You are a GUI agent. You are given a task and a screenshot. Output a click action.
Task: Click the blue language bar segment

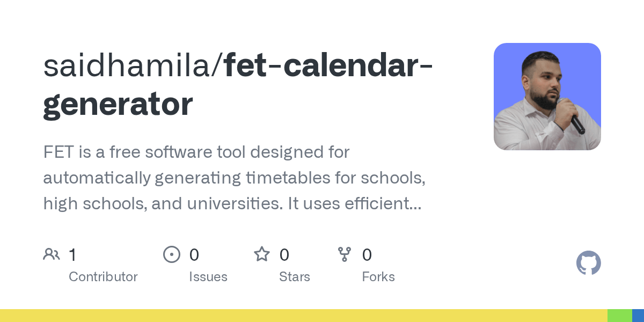tap(638, 316)
